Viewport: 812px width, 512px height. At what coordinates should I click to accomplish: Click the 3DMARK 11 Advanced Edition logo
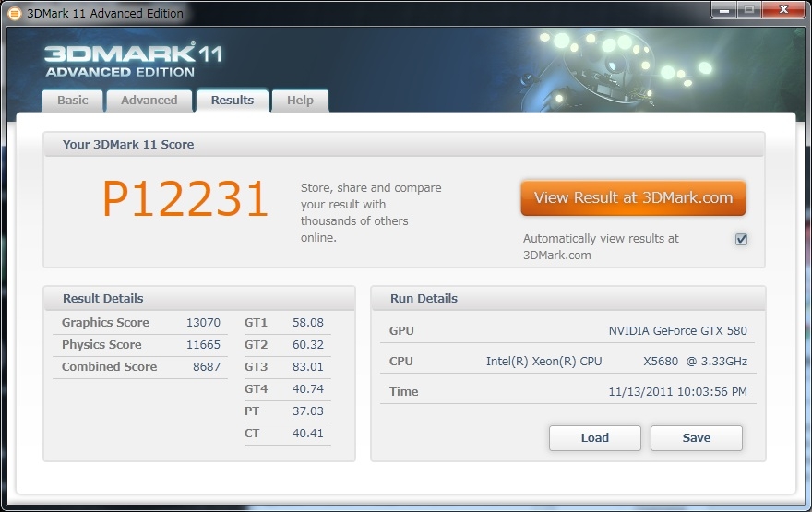pyautogui.click(x=134, y=60)
